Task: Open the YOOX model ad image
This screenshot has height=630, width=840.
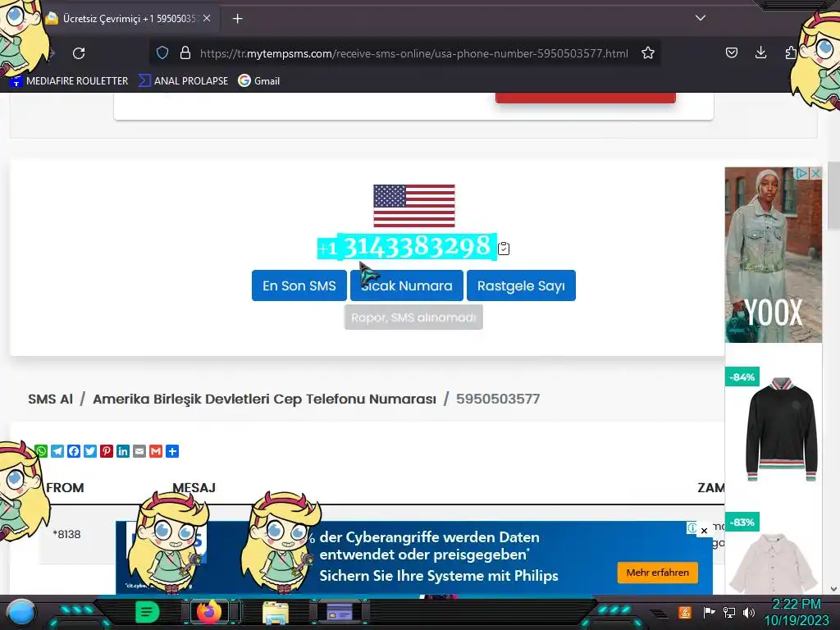Action: point(773,255)
